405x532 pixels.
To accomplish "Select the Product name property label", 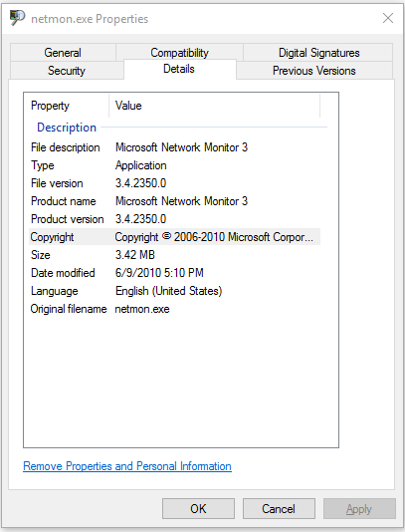I will point(64,201).
